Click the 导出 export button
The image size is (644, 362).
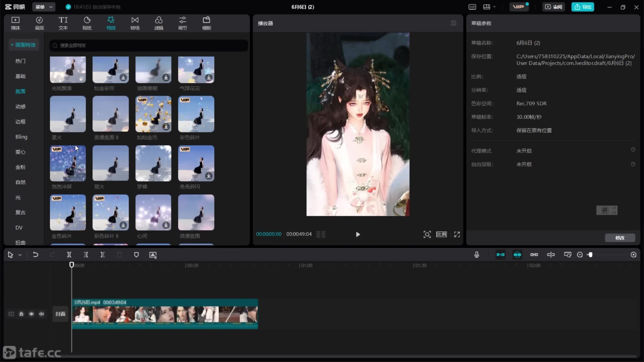(x=583, y=7)
